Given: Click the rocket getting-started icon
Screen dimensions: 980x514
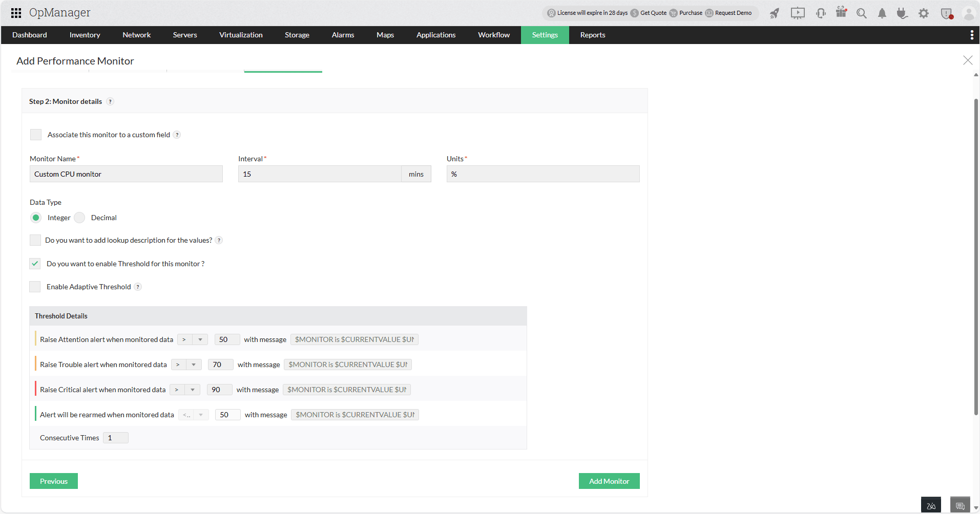Looking at the screenshot, I should (x=775, y=13).
